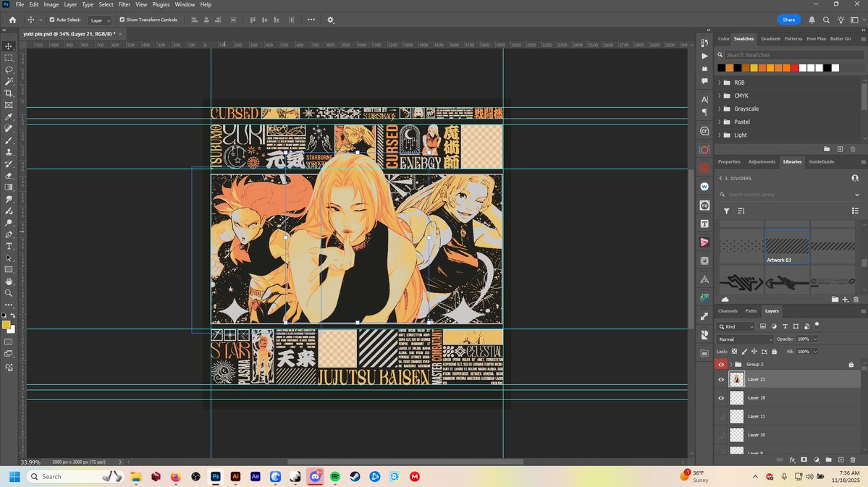868x487 pixels.
Task: Create a new layer with plus icon
Action: pos(840,460)
